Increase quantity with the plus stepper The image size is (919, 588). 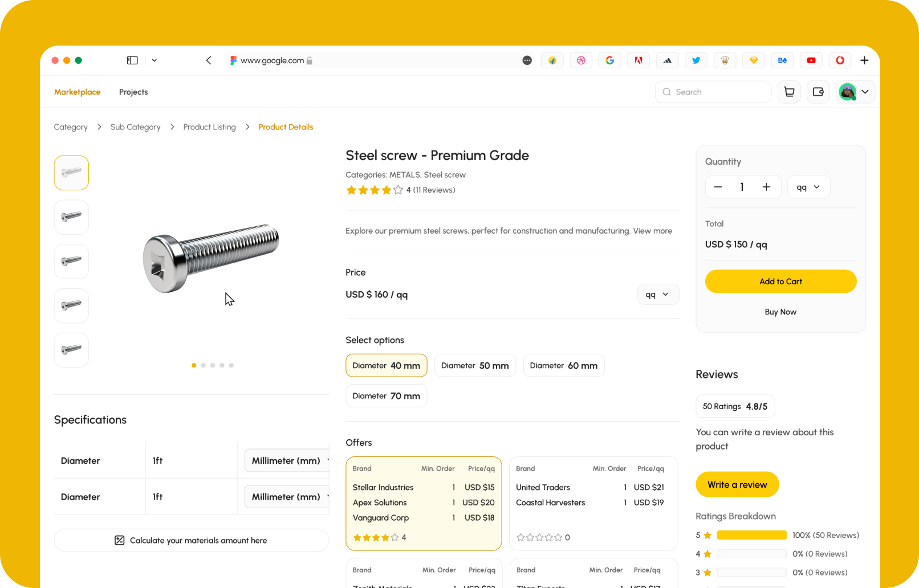tap(766, 187)
